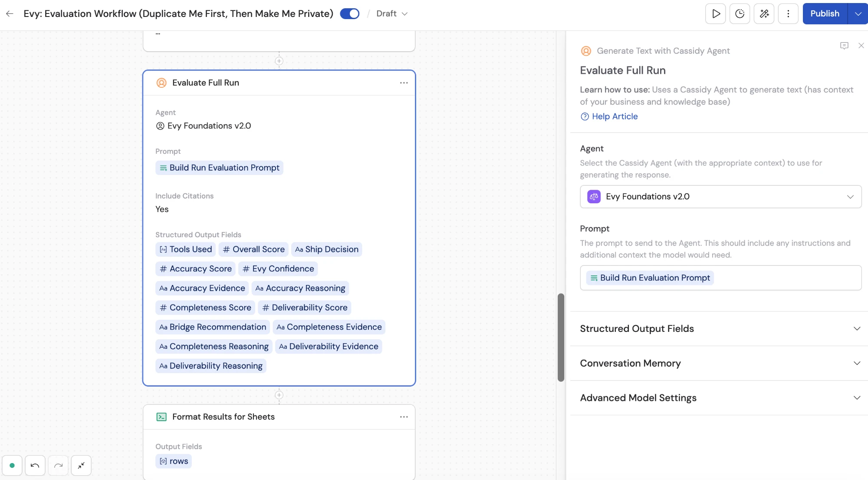Screen dimensions: 868x480
Task: Open the Help Article link
Action: click(x=615, y=116)
